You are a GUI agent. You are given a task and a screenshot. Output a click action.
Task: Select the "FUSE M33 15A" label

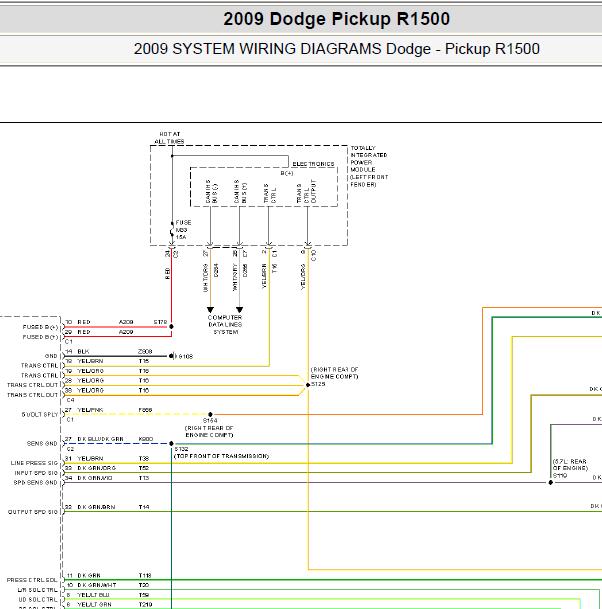coord(183,230)
